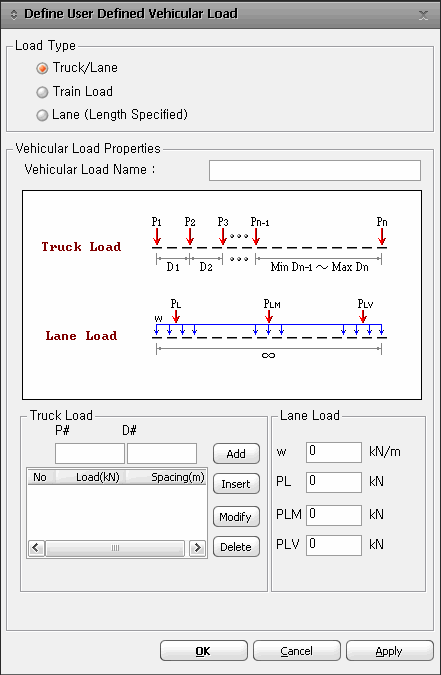Click the Apply button

(390, 650)
